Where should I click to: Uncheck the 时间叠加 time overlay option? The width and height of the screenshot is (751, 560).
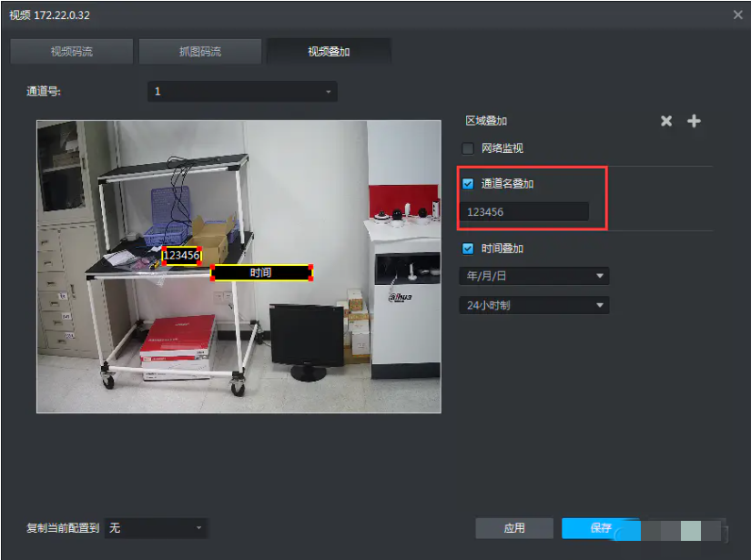[467, 248]
